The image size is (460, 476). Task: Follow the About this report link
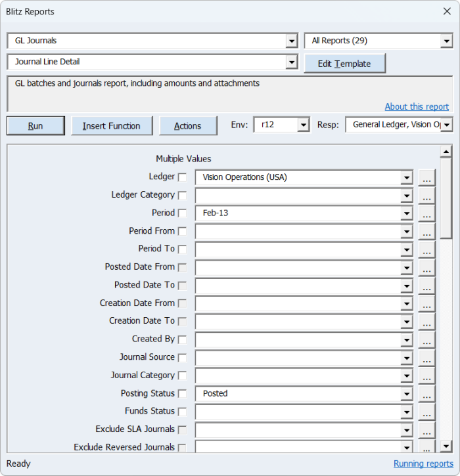click(417, 106)
